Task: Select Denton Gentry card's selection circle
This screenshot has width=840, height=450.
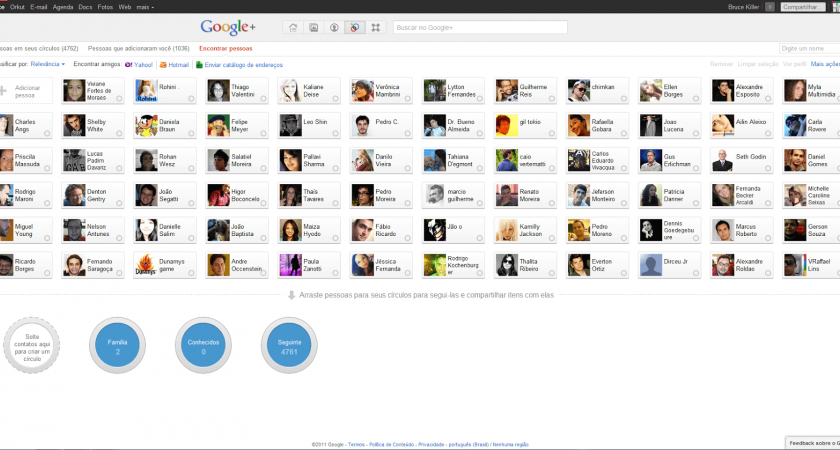Action: [x=119, y=203]
